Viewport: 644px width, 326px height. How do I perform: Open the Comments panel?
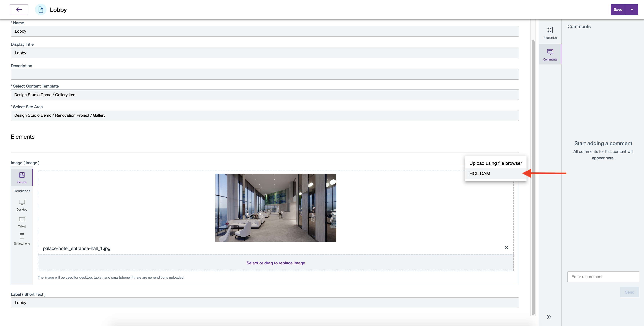[550, 54]
